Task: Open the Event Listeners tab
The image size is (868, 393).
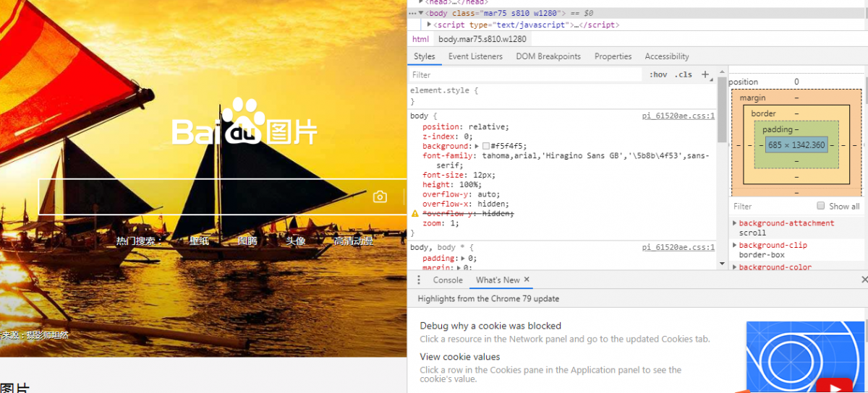Action: pos(475,56)
